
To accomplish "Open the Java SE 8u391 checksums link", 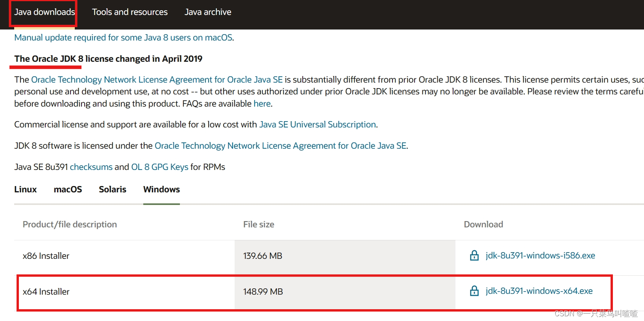I will click(91, 167).
